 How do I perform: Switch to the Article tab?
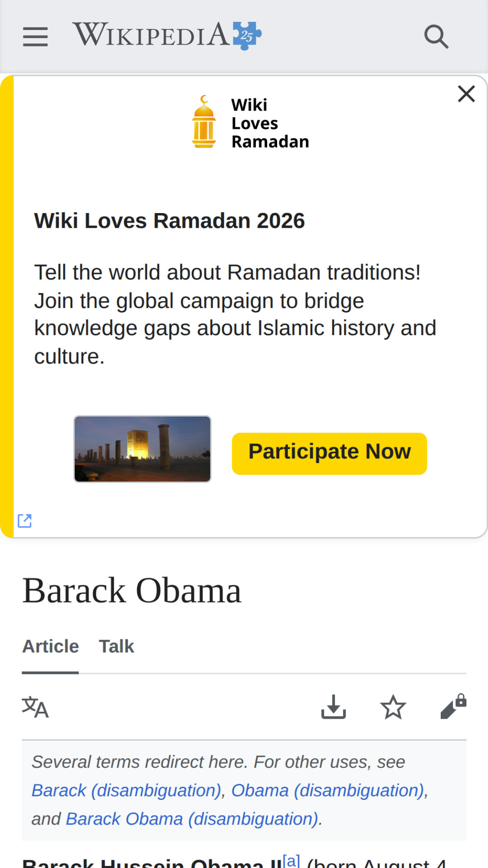tap(50, 646)
